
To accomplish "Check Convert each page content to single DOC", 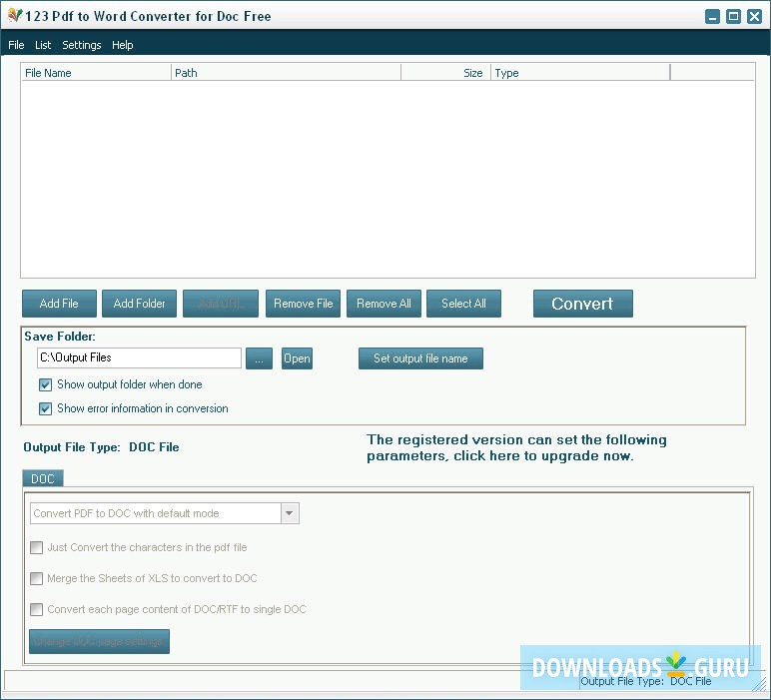I will click(x=36, y=609).
